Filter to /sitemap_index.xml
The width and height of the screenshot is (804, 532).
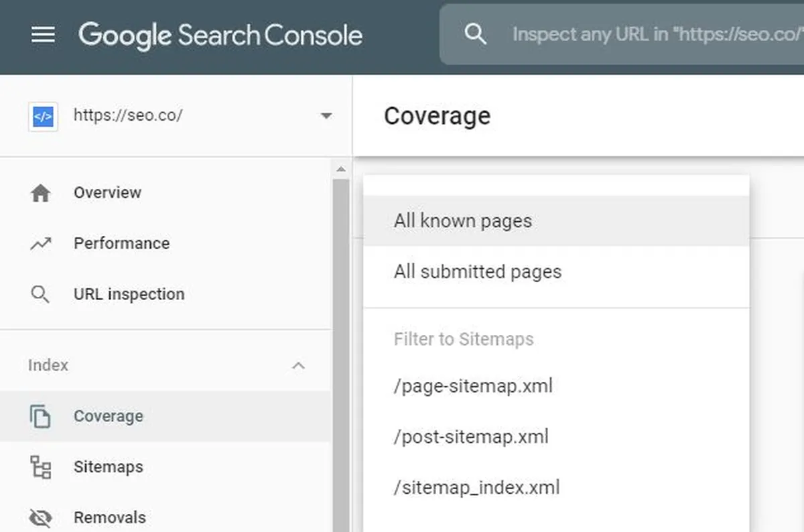556,488
